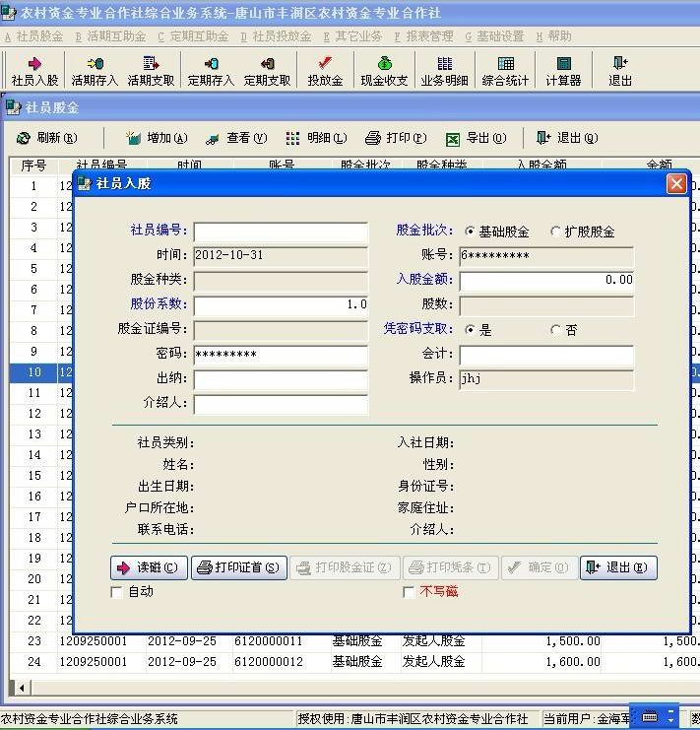Image resolution: width=700 pixels, height=730 pixels.
Task: Open the 帮助 menu
Action: coord(554,36)
